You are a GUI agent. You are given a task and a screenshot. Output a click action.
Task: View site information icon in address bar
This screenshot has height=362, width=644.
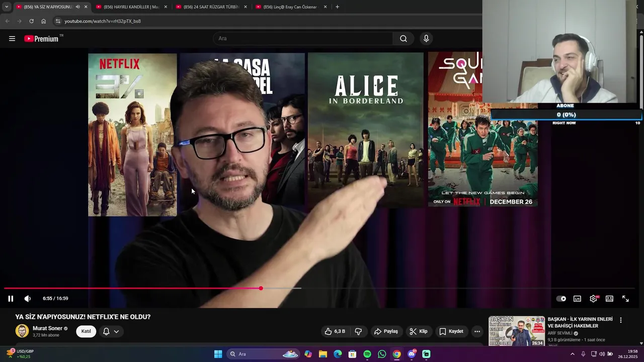click(58, 21)
